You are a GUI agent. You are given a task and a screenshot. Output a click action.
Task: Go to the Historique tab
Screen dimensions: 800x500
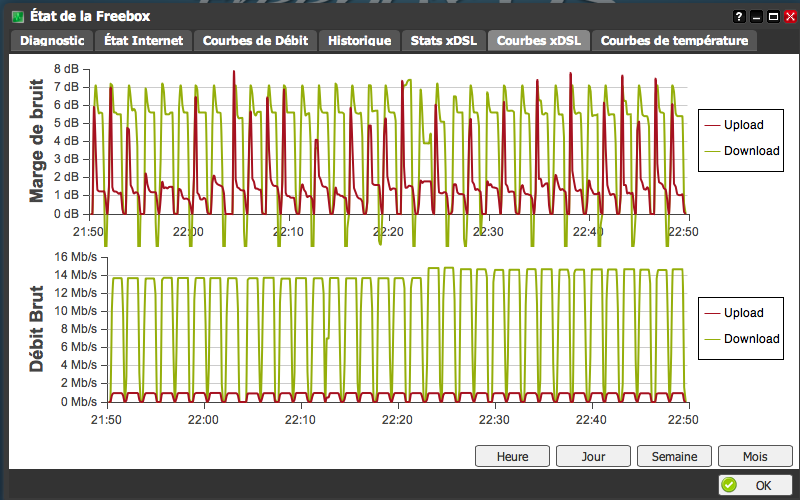(360, 41)
